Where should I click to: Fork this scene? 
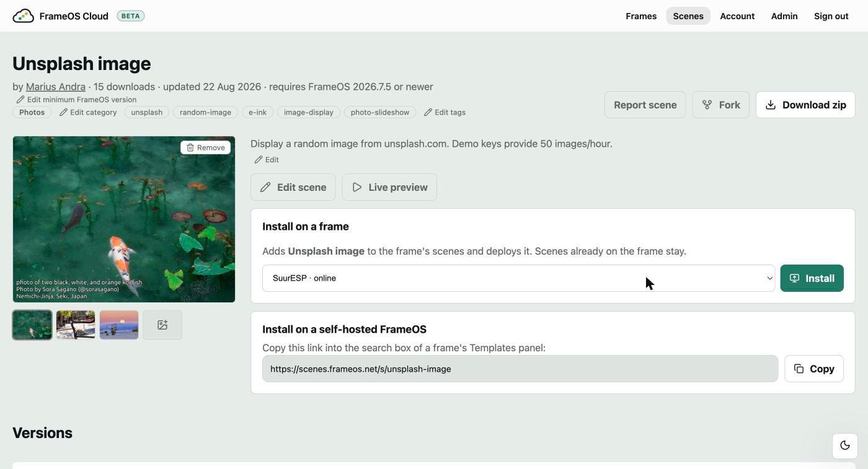tap(720, 105)
